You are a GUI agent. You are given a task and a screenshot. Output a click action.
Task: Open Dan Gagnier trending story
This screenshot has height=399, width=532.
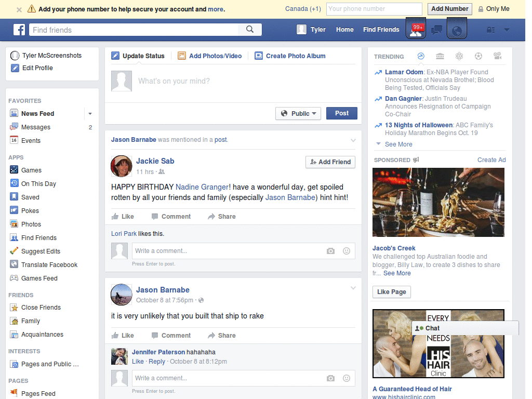403,98
